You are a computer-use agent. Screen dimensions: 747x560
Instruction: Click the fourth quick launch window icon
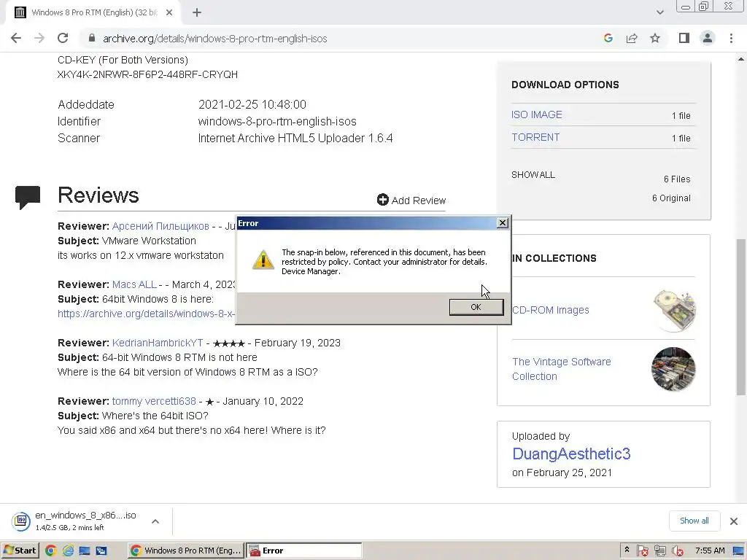pos(101,551)
